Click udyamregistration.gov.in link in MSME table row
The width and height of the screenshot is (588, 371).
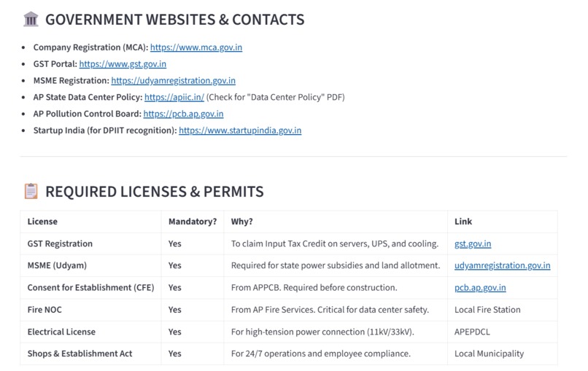(502, 266)
